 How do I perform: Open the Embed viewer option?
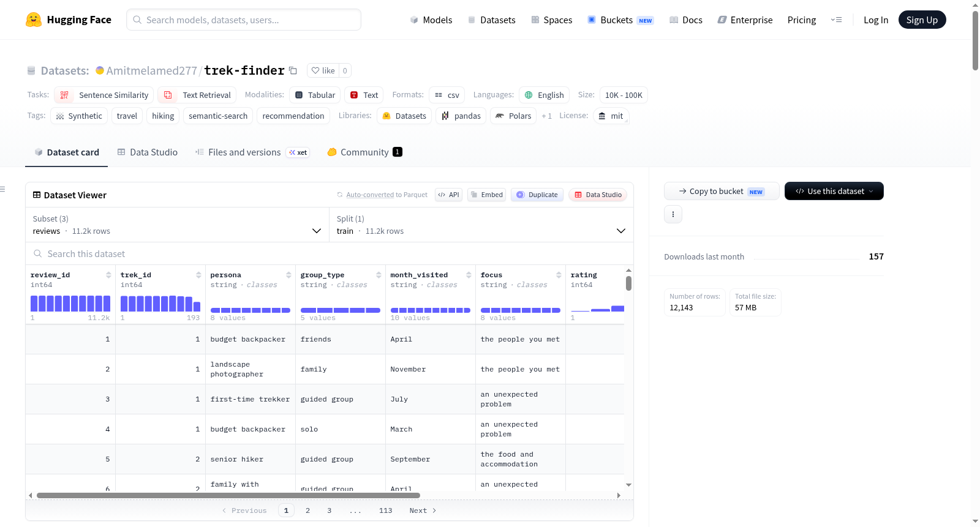[487, 195]
